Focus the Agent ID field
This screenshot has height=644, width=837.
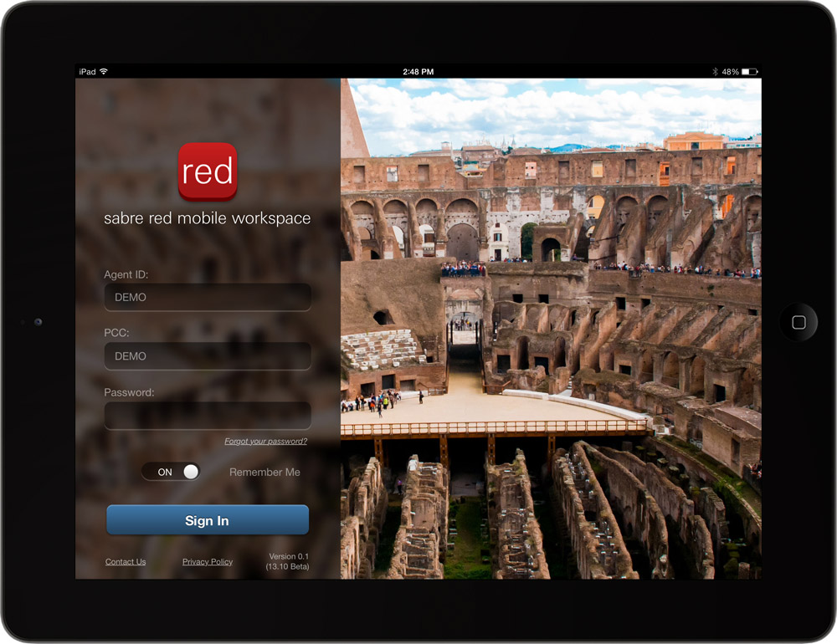(208, 297)
